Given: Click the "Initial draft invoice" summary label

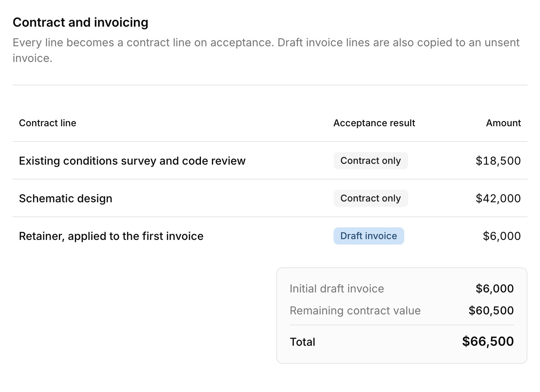Looking at the screenshot, I should [337, 289].
